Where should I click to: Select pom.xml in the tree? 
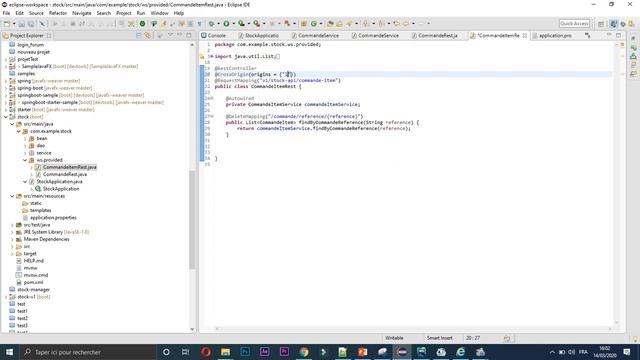(x=33, y=282)
